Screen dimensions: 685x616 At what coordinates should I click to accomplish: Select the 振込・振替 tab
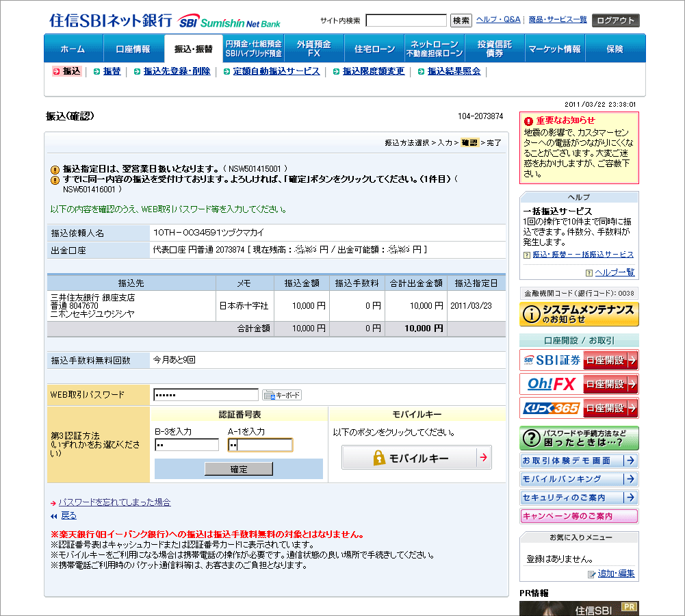(x=194, y=49)
